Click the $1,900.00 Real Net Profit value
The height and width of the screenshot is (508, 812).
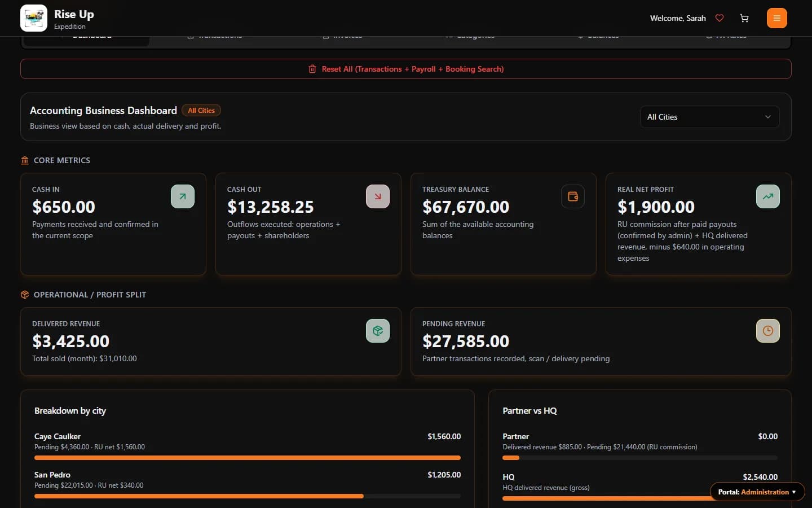tap(656, 207)
